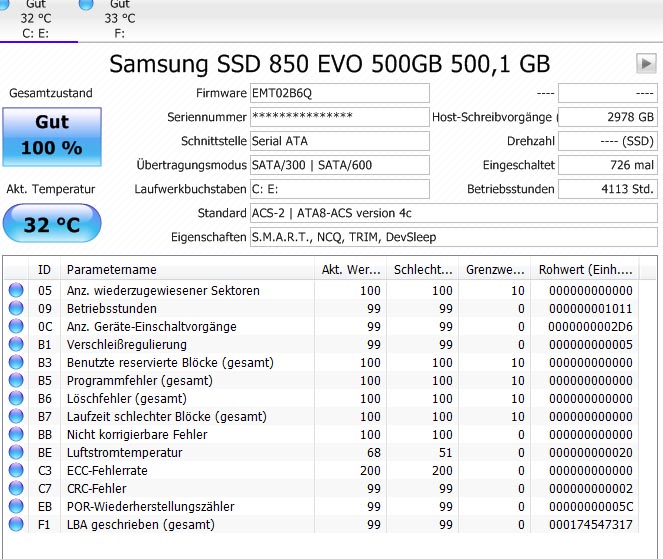Click the Drehzahl ---- (SSD) value

[608, 141]
